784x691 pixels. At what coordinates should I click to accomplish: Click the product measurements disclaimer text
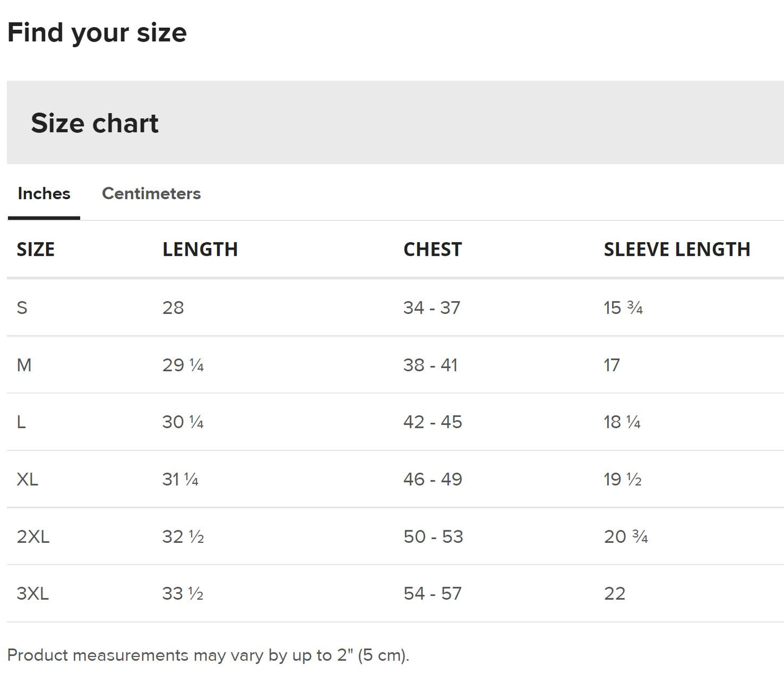pyautogui.click(x=208, y=655)
